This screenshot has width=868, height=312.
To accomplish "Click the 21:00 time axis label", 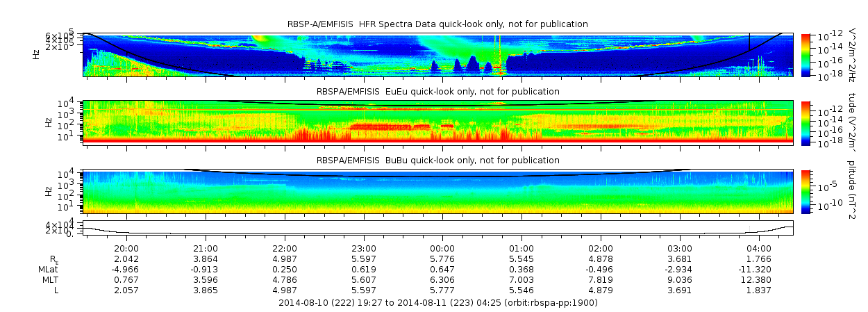I will [x=206, y=249].
